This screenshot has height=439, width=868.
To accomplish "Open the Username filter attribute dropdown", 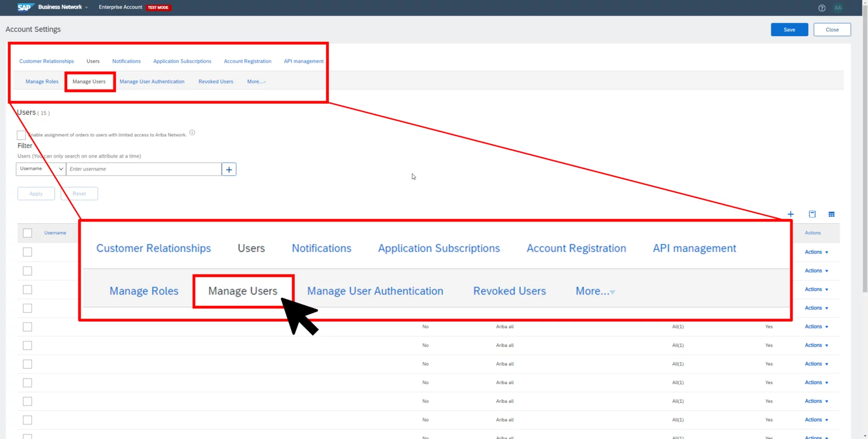I will coord(41,169).
